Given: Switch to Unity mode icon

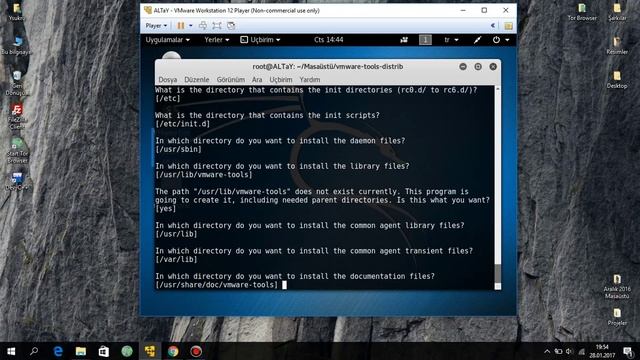Looking at the screenshot, I should click(231, 26).
